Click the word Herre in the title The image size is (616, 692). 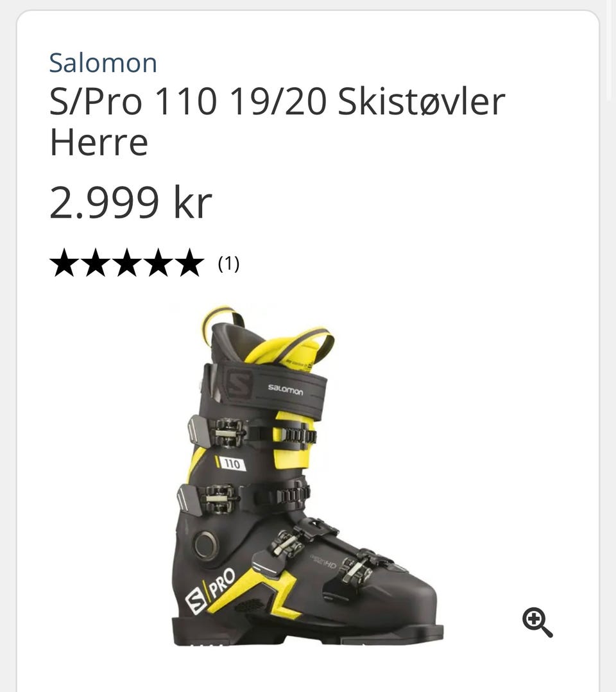click(99, 142)
